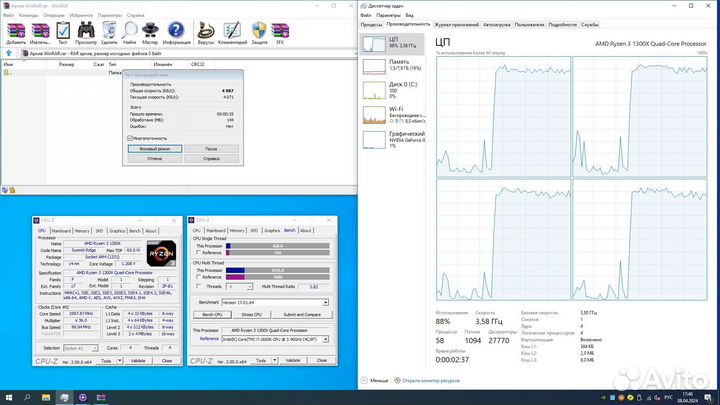720x405 pixels.
Task: Click the WinRAR taskbar icon
Action: [x=101, y=397]
